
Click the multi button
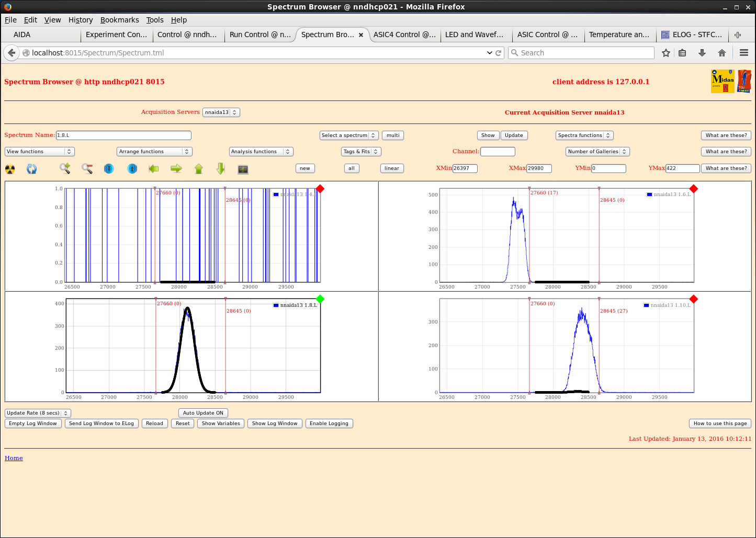click(x=393, y=135)
